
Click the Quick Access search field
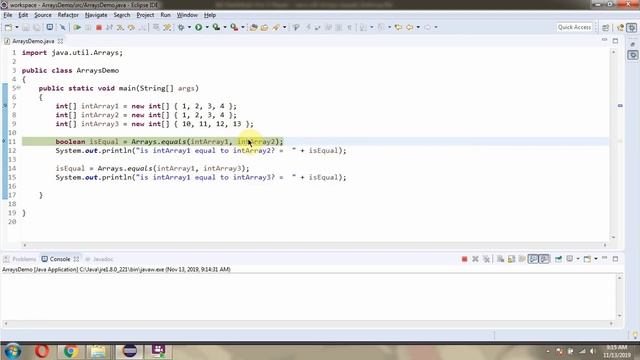[x=574, y=27]
